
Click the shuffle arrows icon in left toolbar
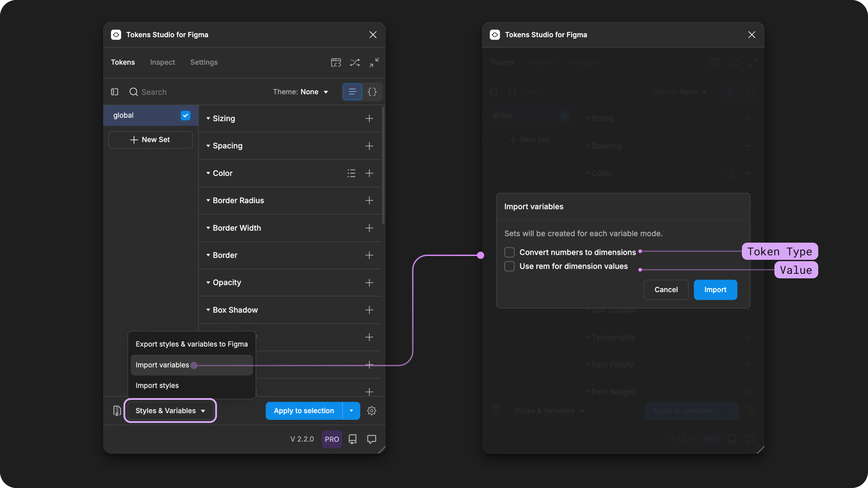pos(355,62)
